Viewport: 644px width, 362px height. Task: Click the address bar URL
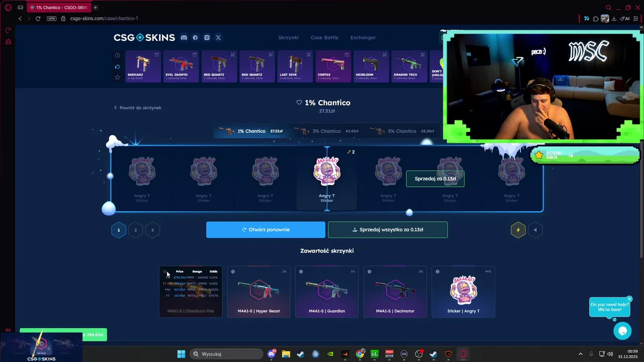[104, 19]
